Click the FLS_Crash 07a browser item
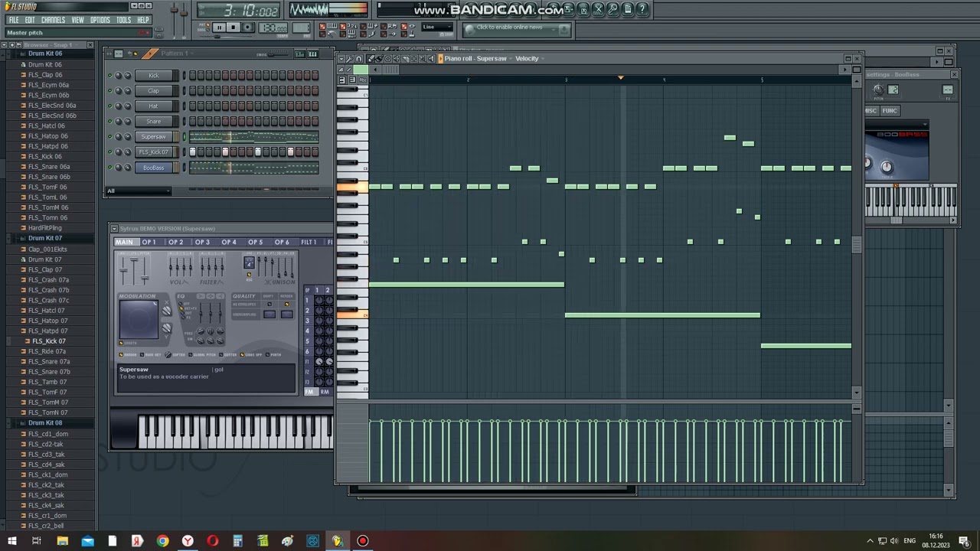 point(48,280)
